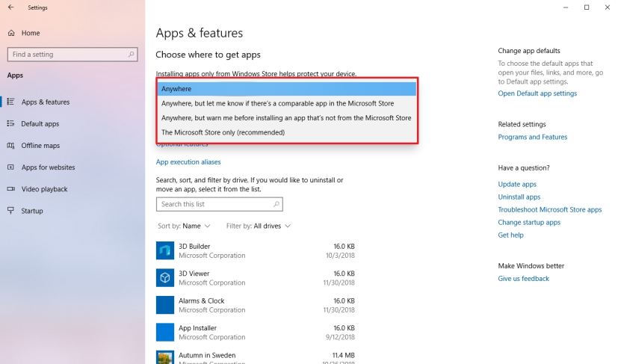The image size is (618, 364).
Task: Open Default app settings link
Action: pos(537,93)
